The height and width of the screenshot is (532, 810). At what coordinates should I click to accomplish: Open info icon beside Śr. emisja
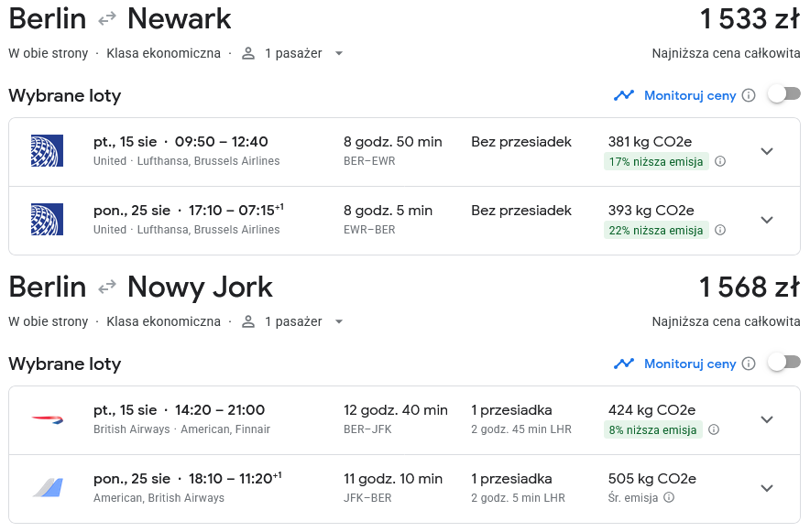(669, 497)
